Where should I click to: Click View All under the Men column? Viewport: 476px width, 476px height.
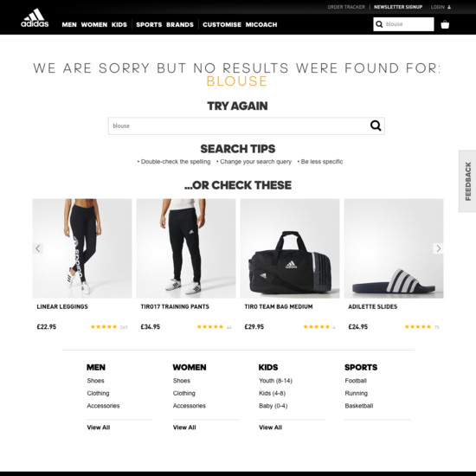coord(99,428)
